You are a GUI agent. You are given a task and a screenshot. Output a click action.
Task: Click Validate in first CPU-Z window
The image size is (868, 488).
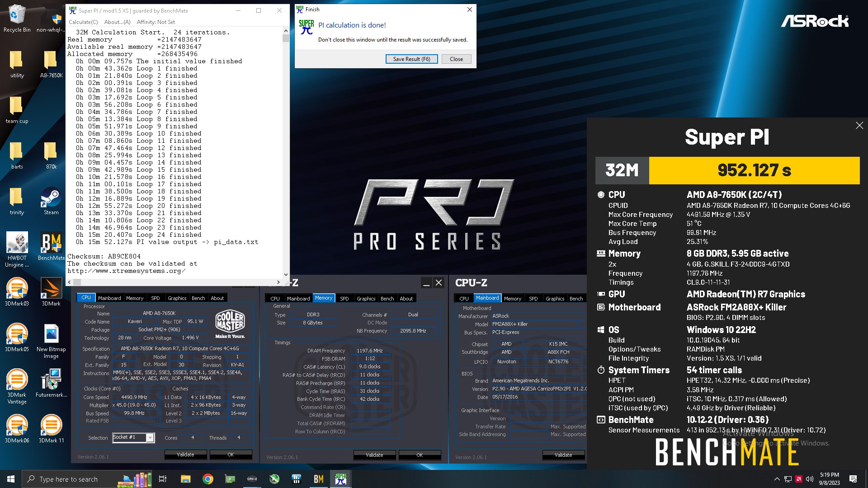pos(185,455)
